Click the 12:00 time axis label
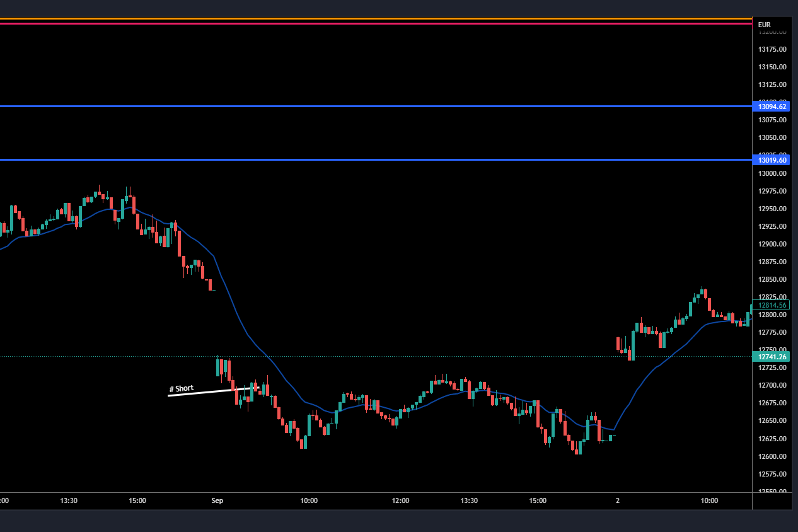Screen dimensions: 798x532 click(400, 501)
